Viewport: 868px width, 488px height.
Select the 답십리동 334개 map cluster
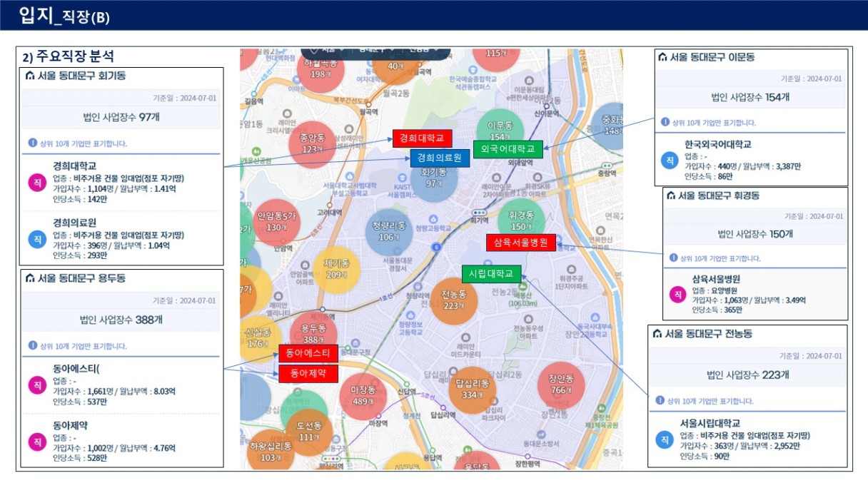tap(474, 390)
